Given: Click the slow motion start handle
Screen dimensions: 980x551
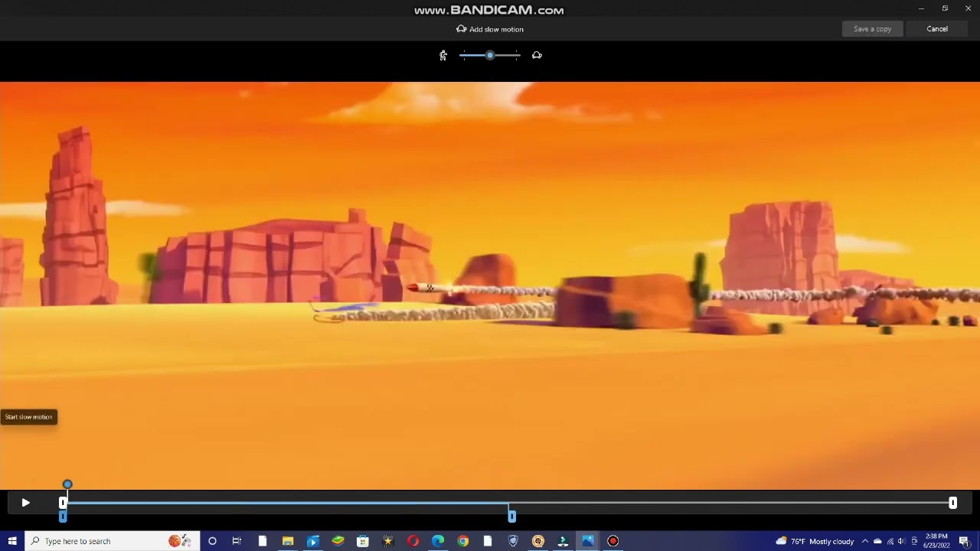Looking at the screenshot, I should click(63, 517).
